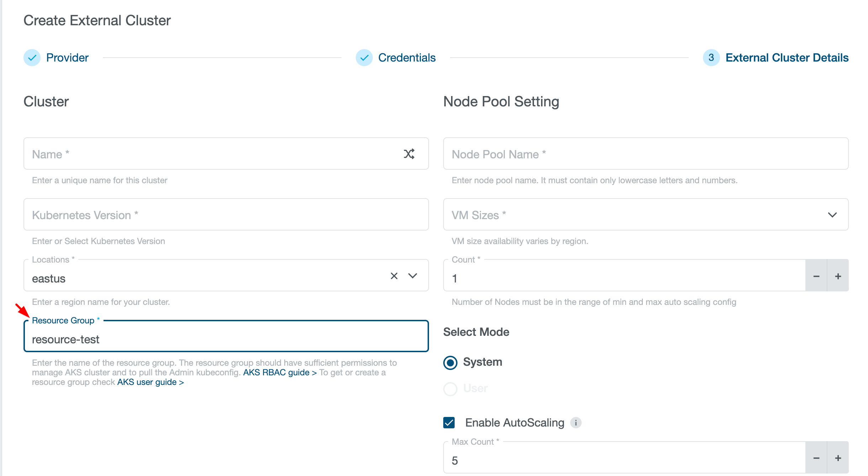The height and width of the screenshot is (476, 868).
Task: Select the System mode radio button
Action: 450,363
